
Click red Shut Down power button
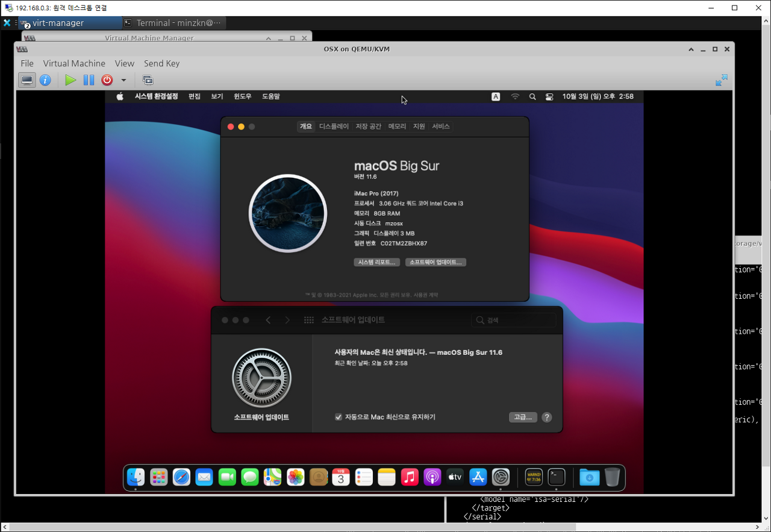107,80
